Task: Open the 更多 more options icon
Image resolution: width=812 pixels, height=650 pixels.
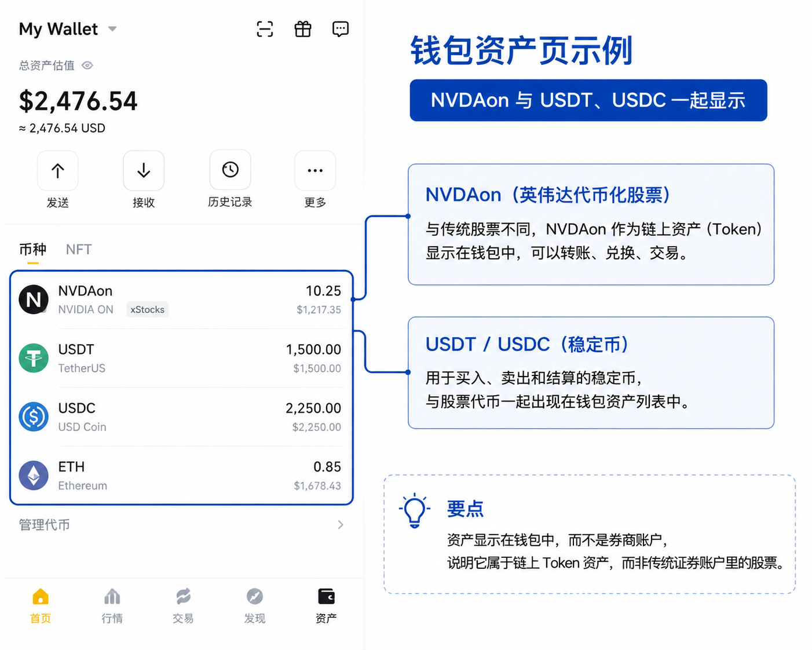Action: tap(315, 170)
